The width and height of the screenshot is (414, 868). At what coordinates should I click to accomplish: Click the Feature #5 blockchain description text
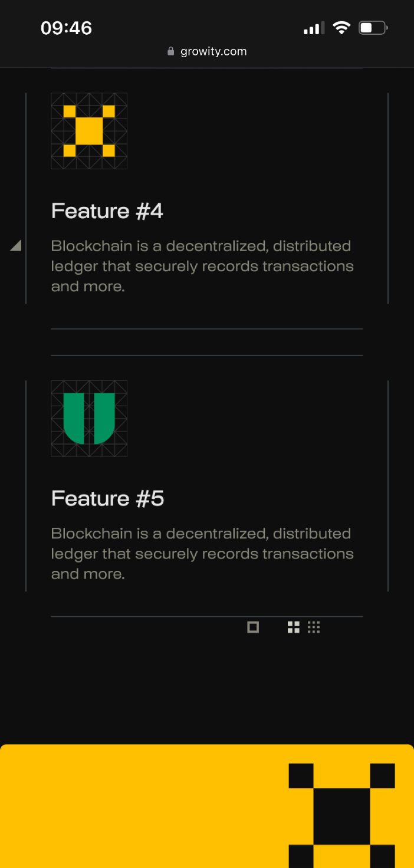click(202, 554)
